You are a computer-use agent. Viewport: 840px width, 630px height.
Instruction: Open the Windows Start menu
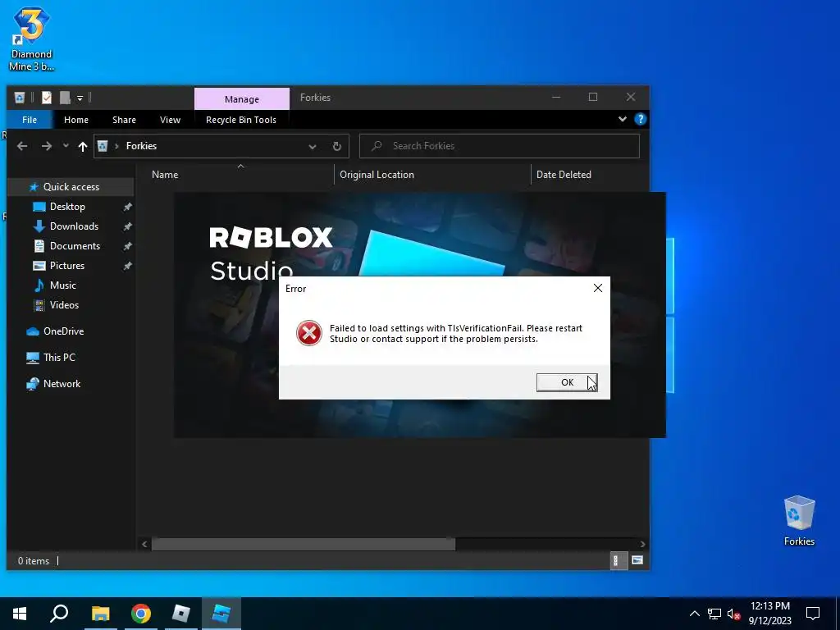tap(20, 614)
